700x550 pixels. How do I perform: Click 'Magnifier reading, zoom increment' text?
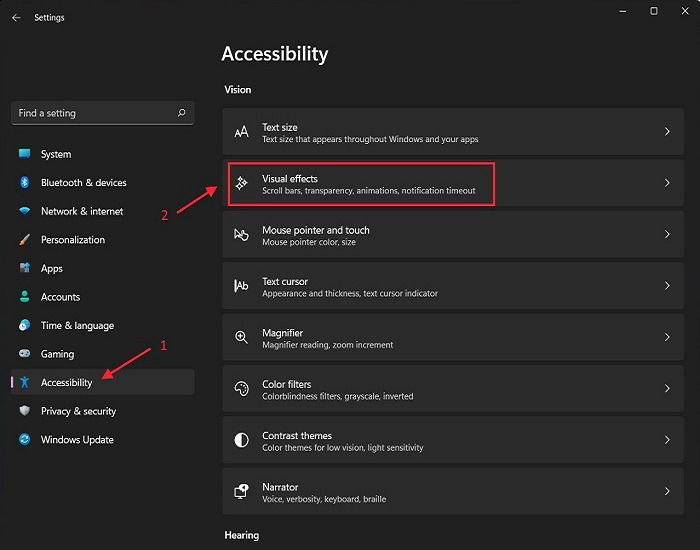328,345
